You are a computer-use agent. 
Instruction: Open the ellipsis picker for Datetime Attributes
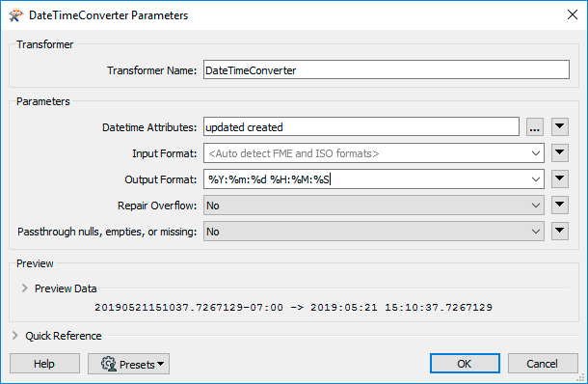point(535,126)
